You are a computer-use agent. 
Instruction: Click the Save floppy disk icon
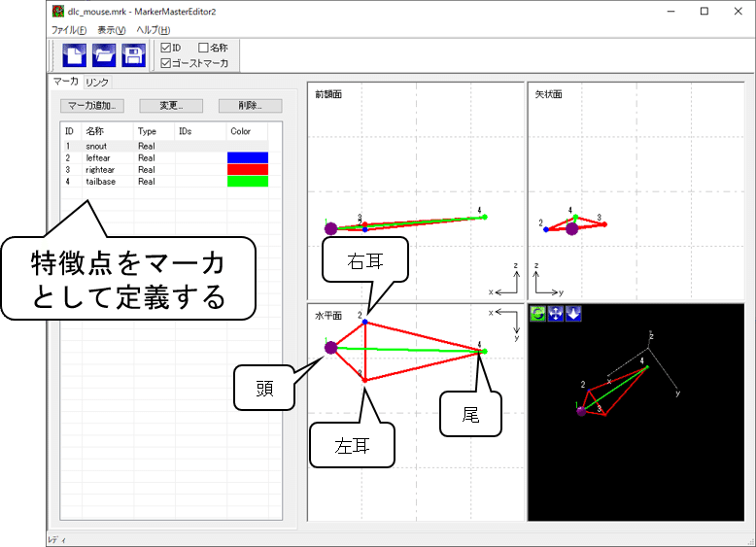click(133, 55)
